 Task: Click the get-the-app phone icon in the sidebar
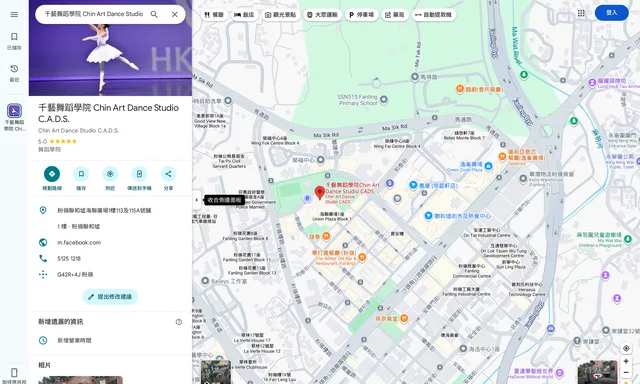tap(14, 373)
